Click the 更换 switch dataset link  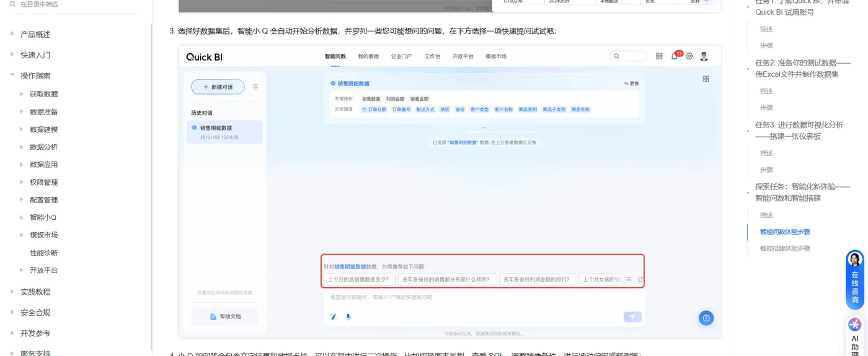631,84
